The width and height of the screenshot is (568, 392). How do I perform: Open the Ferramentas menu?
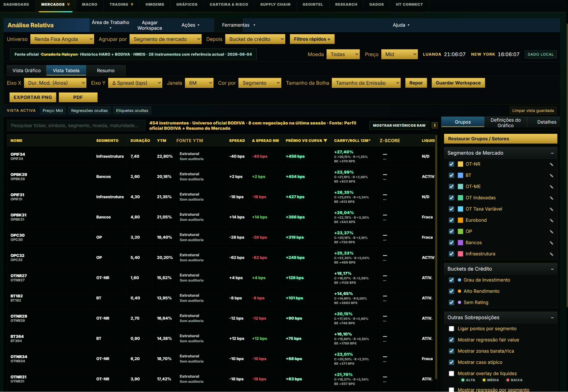238,25
